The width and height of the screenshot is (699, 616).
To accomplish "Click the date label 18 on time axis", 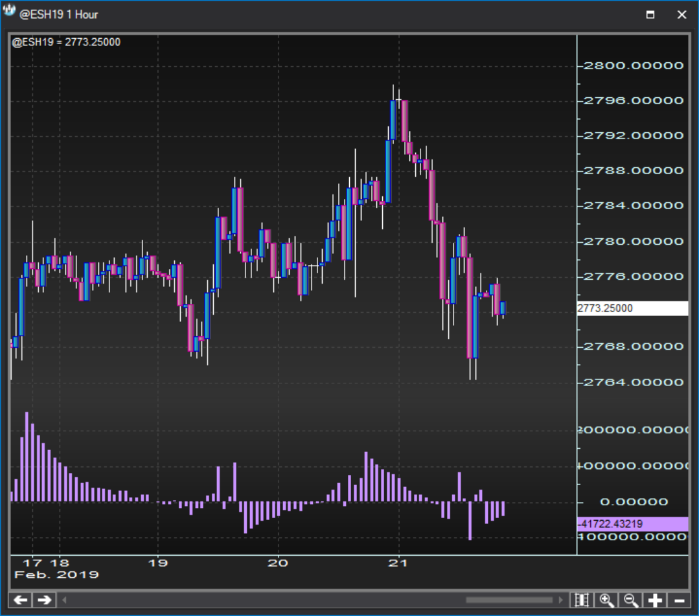I will [60, 563].
